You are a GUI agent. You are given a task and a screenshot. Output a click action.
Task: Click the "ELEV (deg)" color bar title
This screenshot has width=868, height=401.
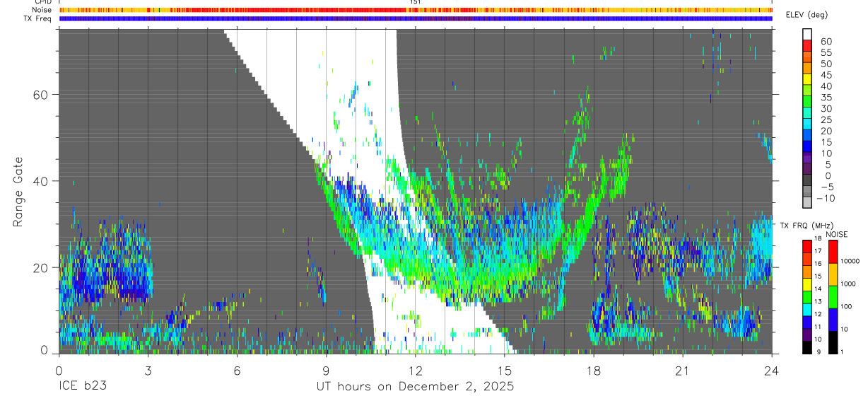pyautogui.click(x=807, y=15)
